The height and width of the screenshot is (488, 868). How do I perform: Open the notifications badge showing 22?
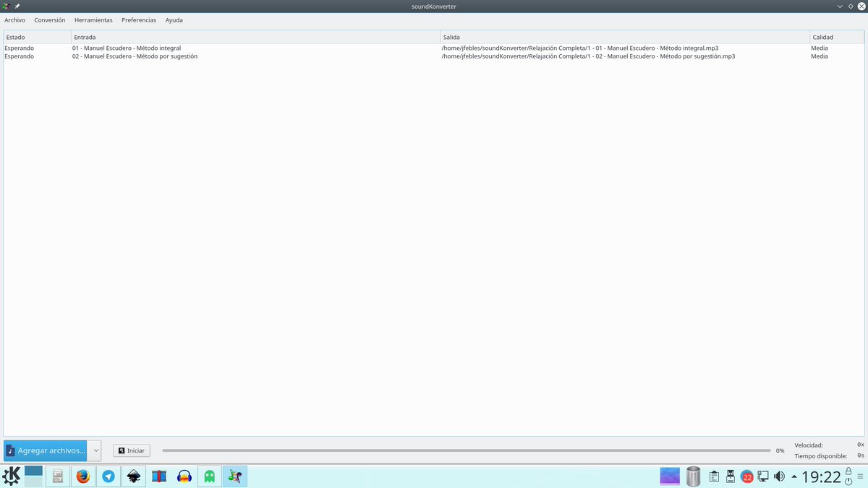(746, 476)
